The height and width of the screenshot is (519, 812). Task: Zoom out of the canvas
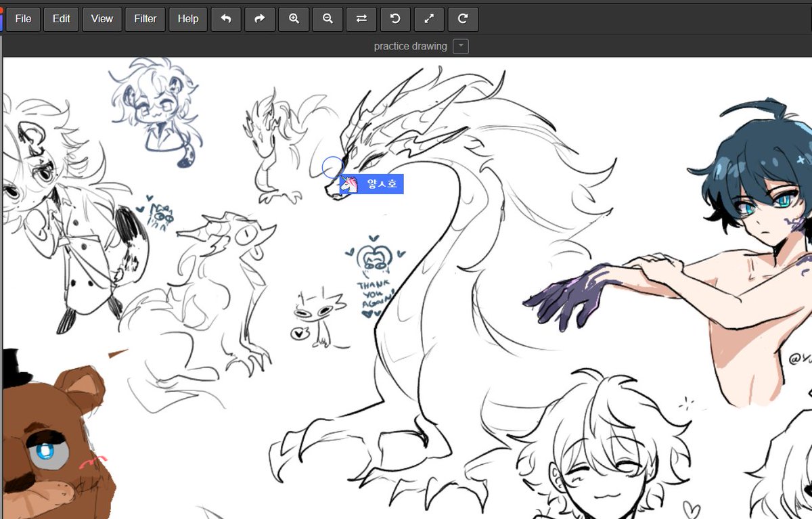[x=328, y=19]
